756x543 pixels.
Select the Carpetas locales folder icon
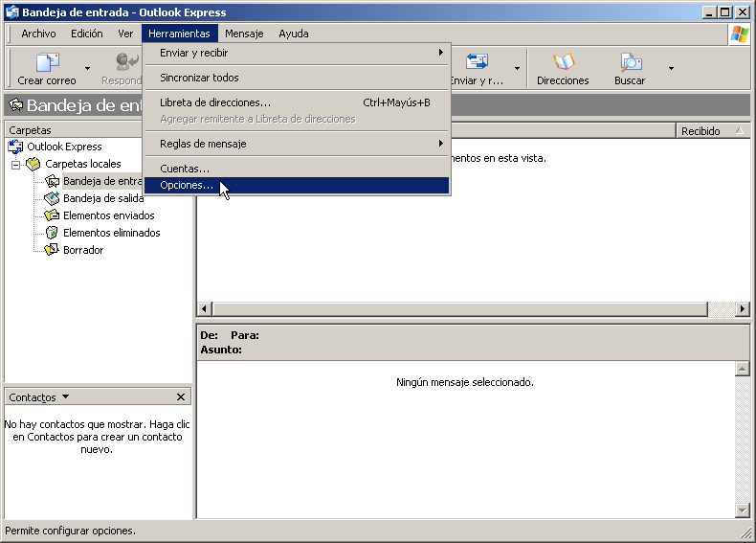33,164
